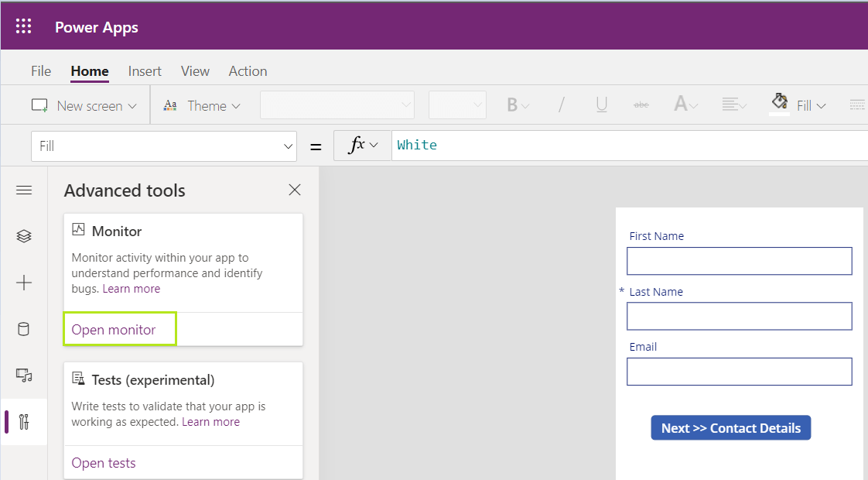Select the Home tab
The width and height of the screenshot is (868, 480).
click(x=90, y=71)
